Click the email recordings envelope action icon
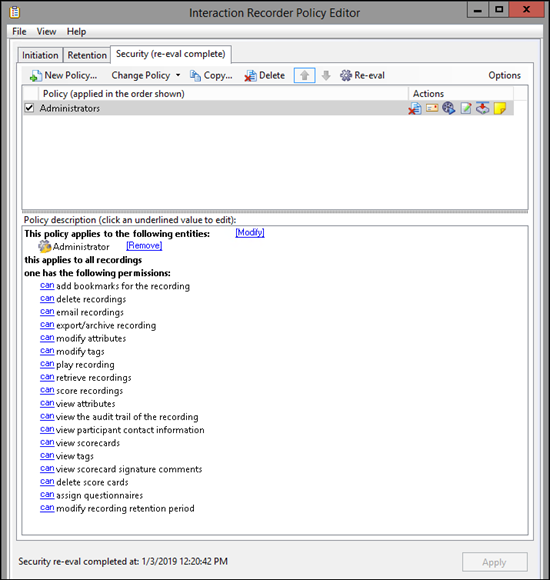 pyautogui.click(x=432, y=108)
